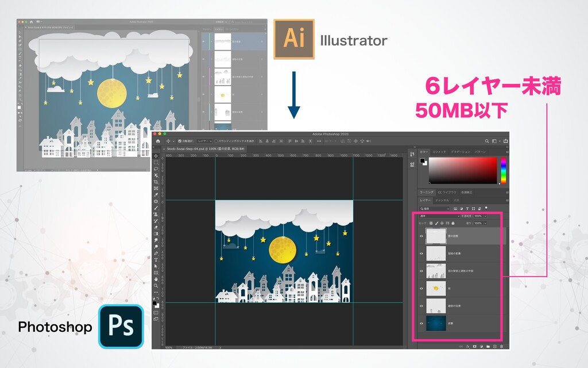Image resolution: width=588 pixels, height=368 pixels.
Task: Switch to the スウォッチ tab
Action: 439,152
